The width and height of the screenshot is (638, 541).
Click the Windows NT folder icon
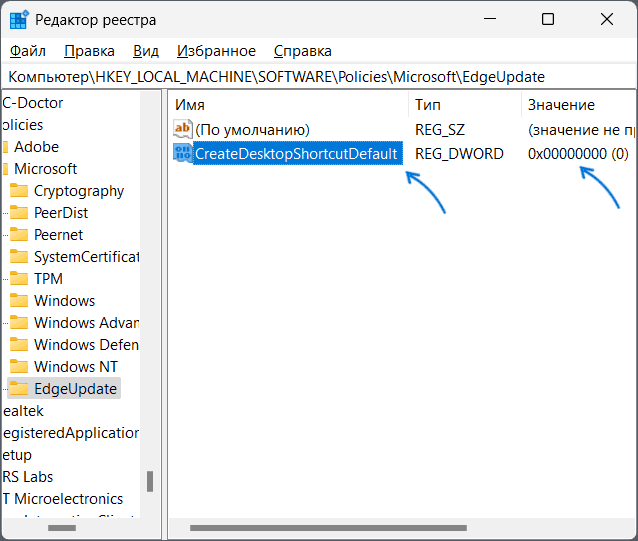click(x=18, y=367)
